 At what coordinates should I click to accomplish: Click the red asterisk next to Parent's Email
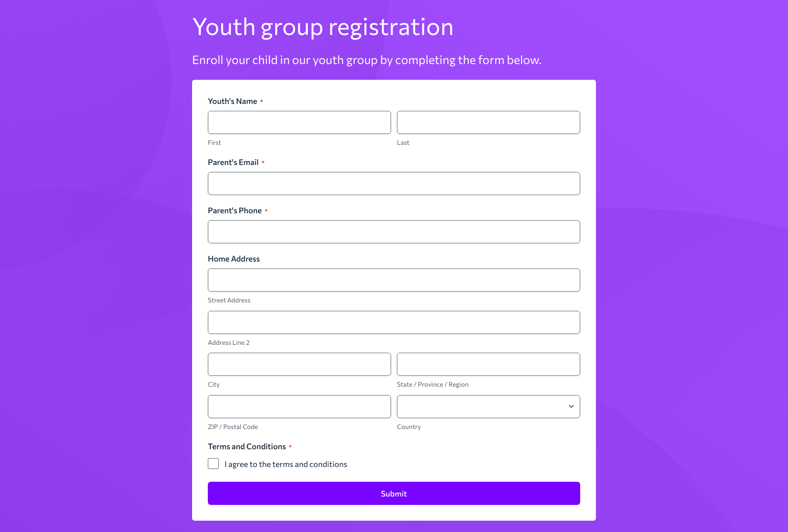[x=264, y=162]
